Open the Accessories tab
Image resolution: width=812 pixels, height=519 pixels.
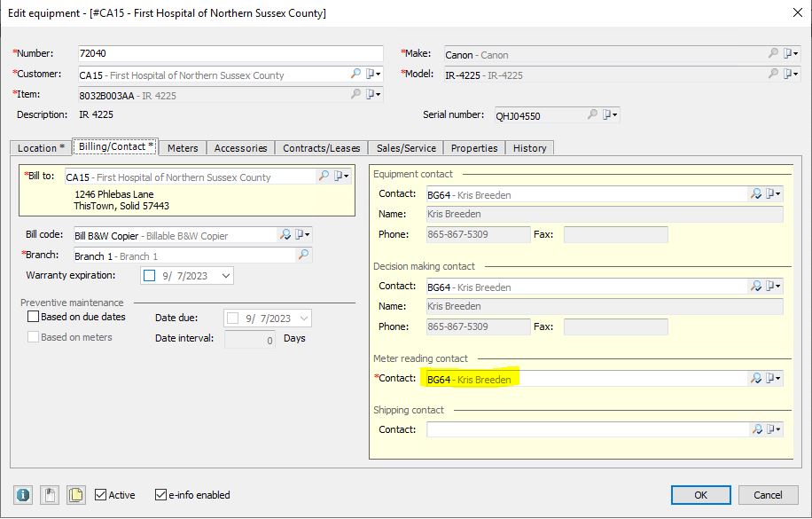(x=241, y=148)
